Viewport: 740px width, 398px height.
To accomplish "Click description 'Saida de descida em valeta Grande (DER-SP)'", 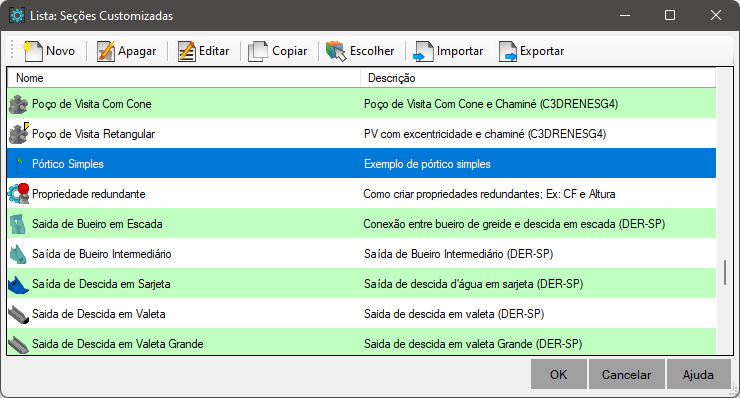I will tap(473, 344).
